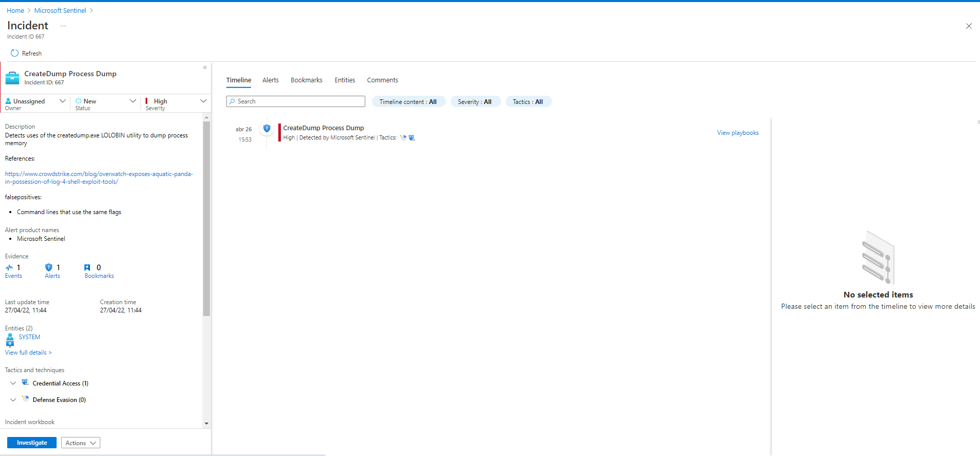The height and width of the screenshot is (456, 980).
Task: Expand the Credential Access tactic
Action: [13, 383]
